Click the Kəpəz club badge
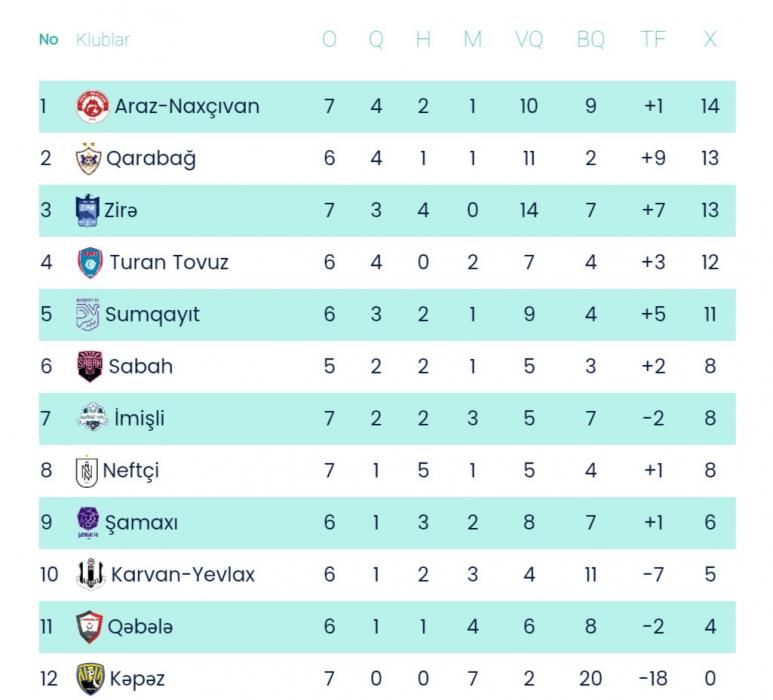This screenshot has width=773, height=700. click(90, 679)
